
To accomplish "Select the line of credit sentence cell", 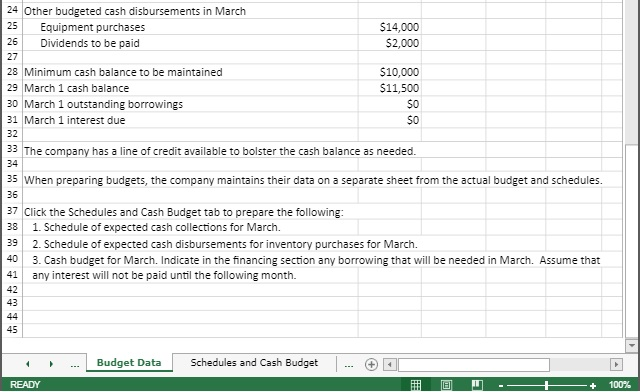I will (220, 151).
